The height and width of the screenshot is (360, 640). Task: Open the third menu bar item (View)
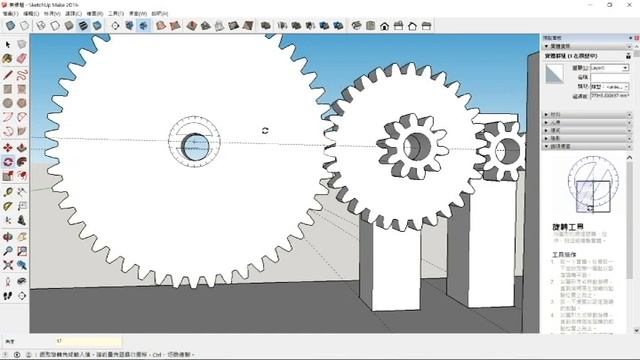[x=52, y=13]
